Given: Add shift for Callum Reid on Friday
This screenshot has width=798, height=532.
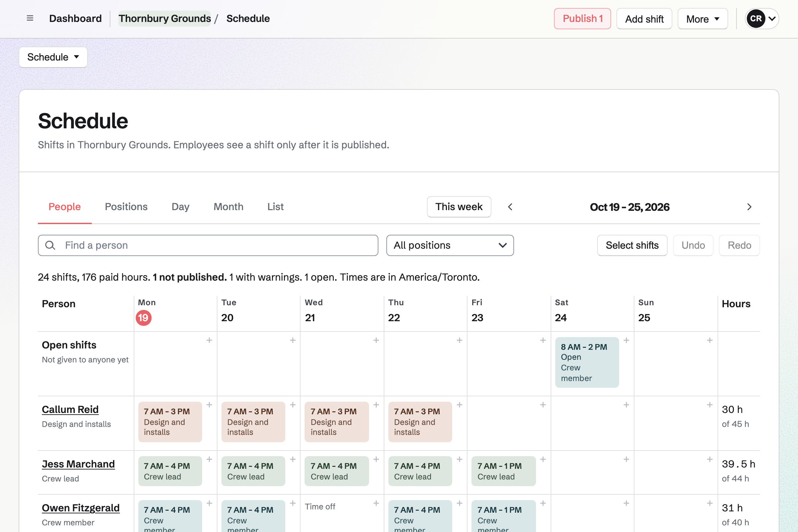Looking at the screenshot, I should point(543,405).
